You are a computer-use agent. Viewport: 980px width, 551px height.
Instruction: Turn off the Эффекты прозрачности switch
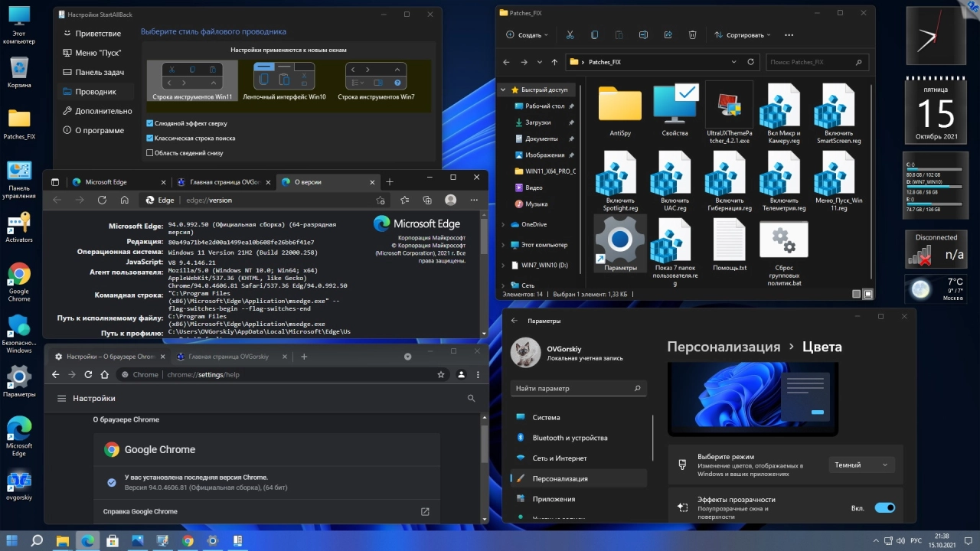[884, 507]
